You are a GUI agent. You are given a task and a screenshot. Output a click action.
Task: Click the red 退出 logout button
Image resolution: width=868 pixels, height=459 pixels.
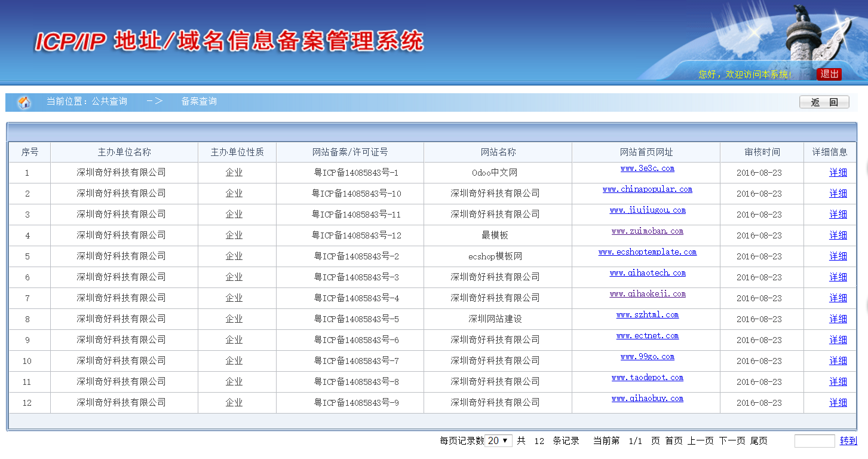point(829,74)
